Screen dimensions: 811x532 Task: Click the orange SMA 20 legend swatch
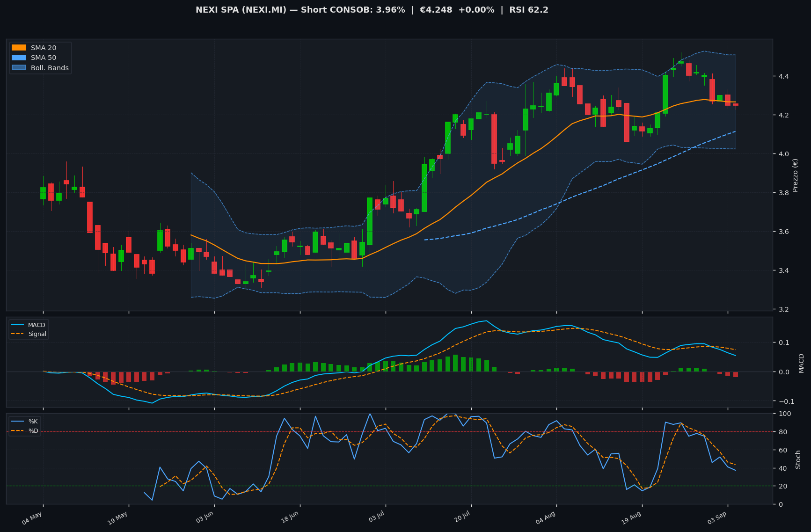tap(19, 48)
